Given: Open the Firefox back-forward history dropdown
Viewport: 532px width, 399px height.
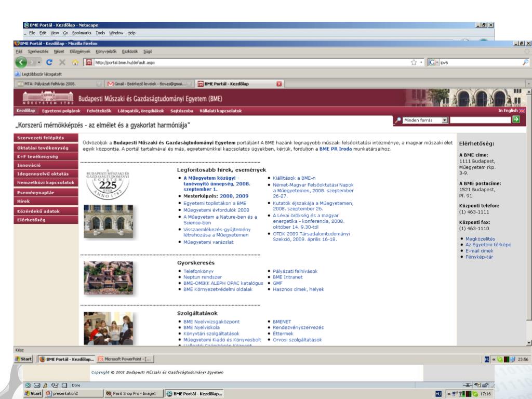Looking at the screenshot, I should 39,62.
